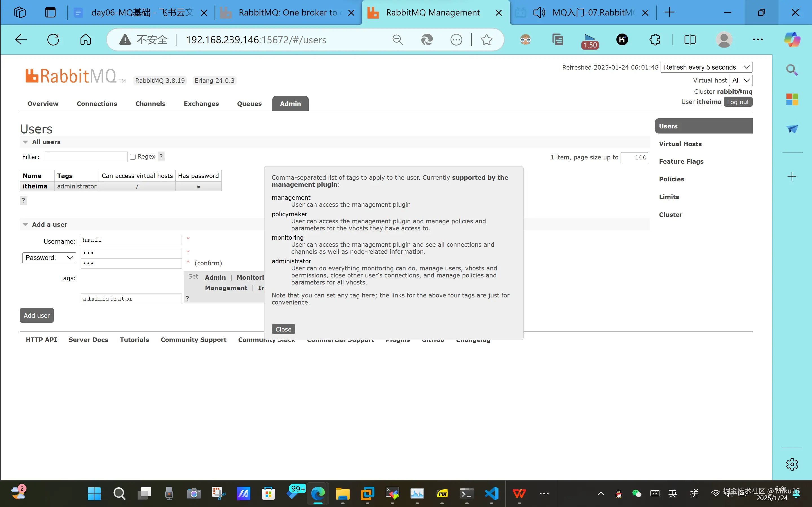Click the zoom out magnifier in address bar

click(397, 39)
